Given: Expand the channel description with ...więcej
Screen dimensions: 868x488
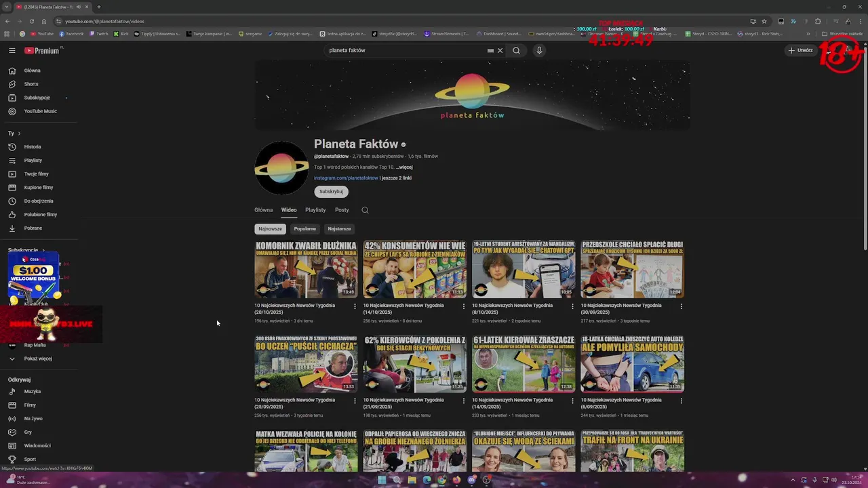Looking at the screenshot, I should point(404,167).
